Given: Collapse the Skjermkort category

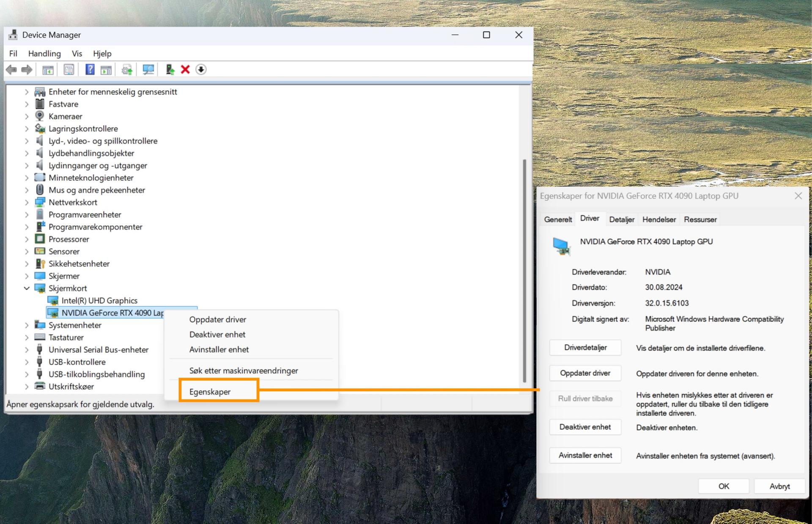Looking at the screenshot, I should tap(27, 288).
